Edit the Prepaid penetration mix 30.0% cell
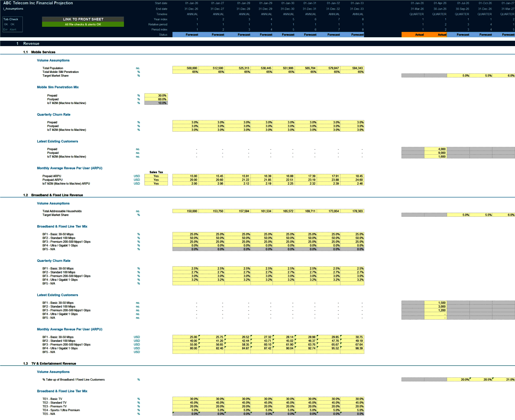Image resolution: width=515 pixels, height=420 pixels. point(156,95)
